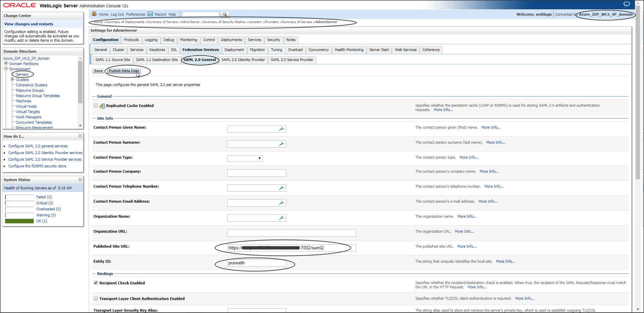Collapse the Environment tree node

[6, 69]
